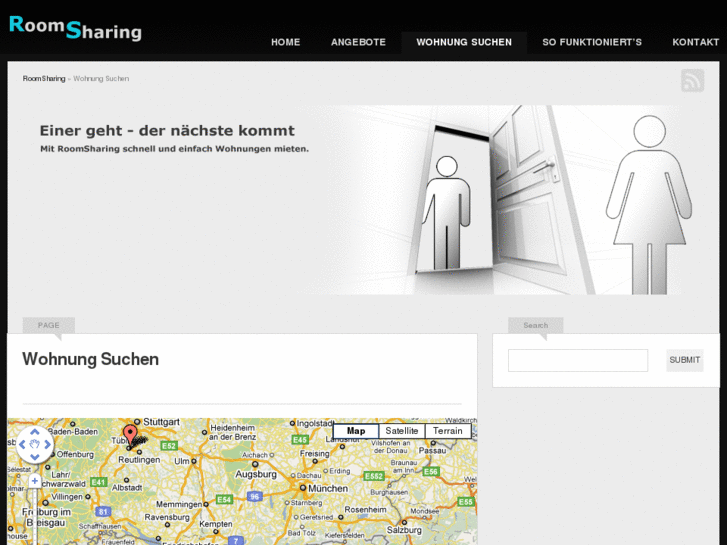Zoom in with the map plus button

point(35,481)
